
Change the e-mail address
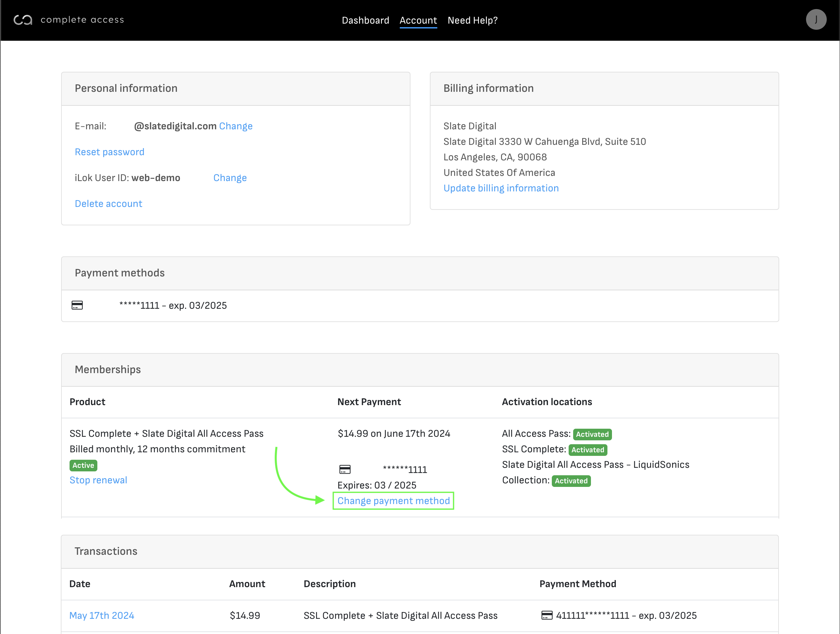235,126
